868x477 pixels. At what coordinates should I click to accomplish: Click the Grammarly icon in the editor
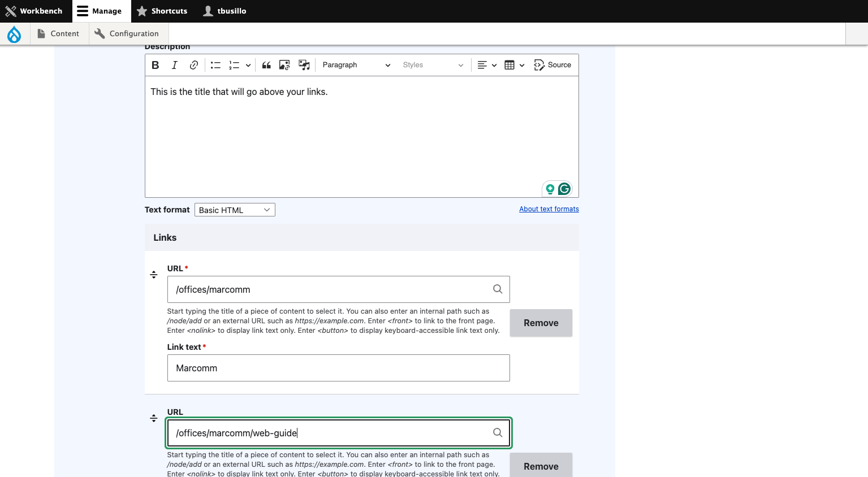pos(564,189)
